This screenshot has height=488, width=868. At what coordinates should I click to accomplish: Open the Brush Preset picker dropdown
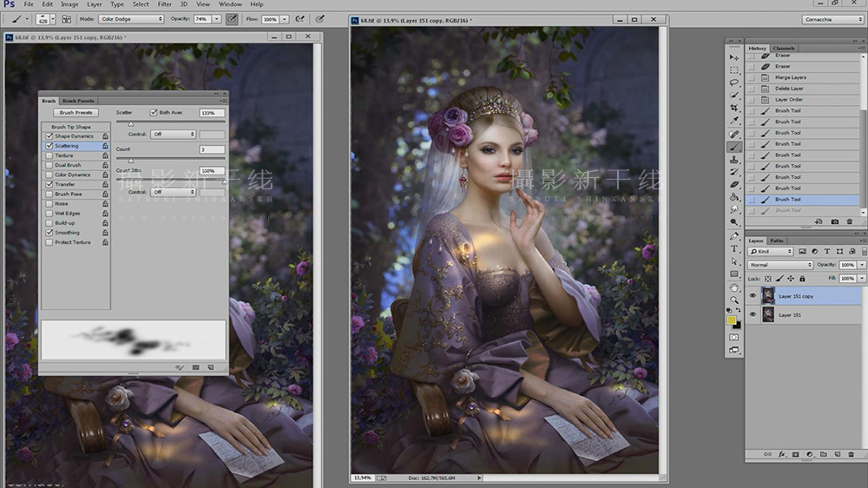53,19
